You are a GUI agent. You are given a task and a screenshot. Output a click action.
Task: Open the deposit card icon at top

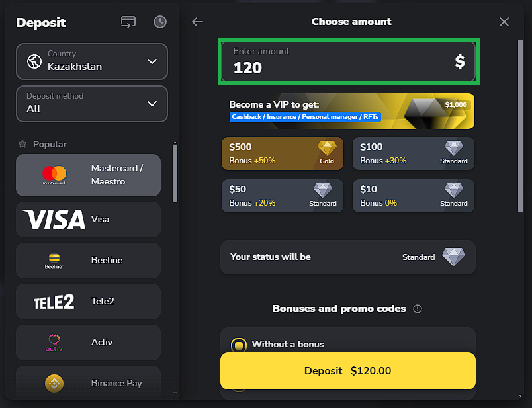tap(128, 22)
